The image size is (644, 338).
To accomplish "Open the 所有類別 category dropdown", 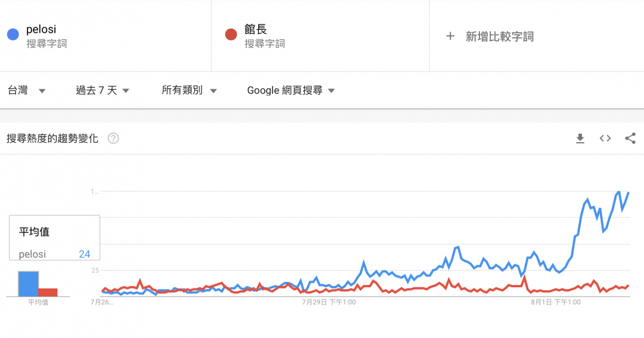I will [189, 91].
